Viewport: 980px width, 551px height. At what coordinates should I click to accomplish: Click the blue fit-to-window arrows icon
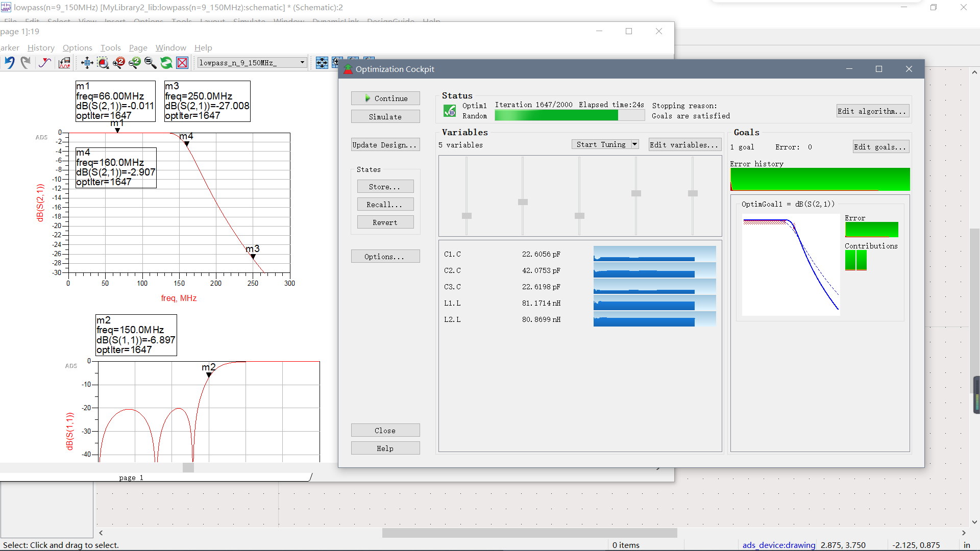click(322, 62)
